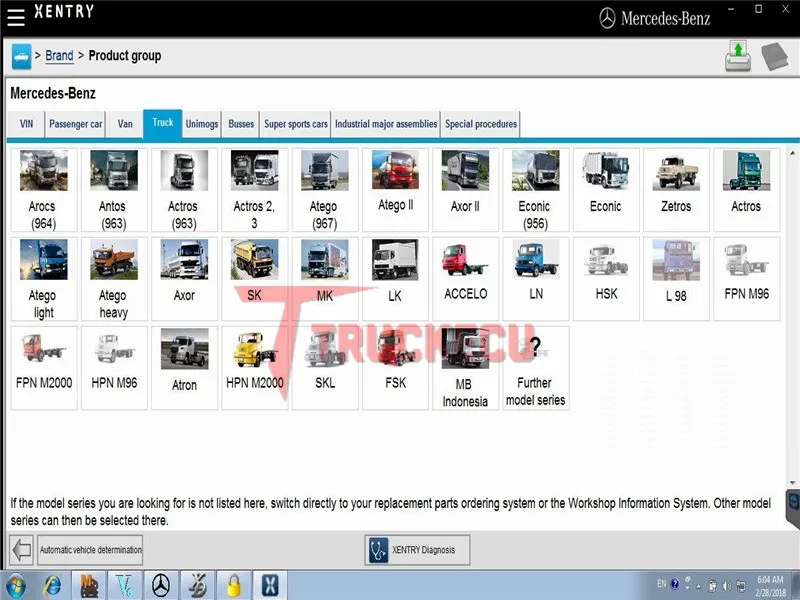Select the SKL truck series

click(324, 368)
